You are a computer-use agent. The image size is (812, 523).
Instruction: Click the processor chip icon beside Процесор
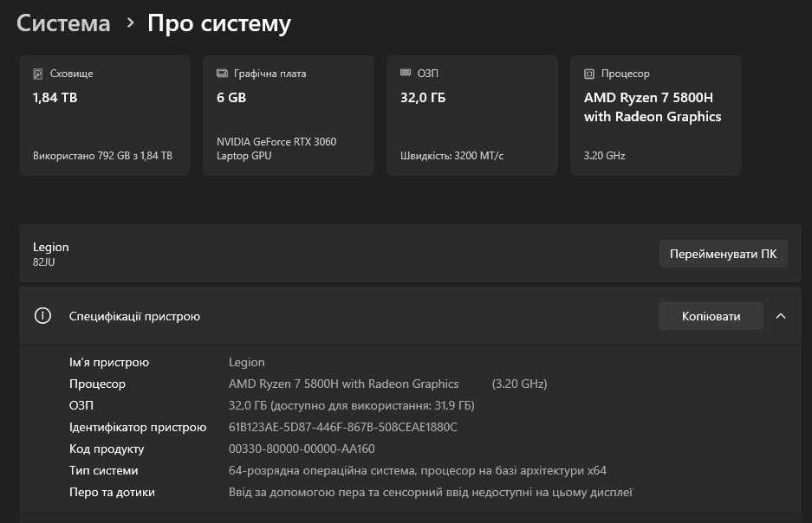(589, 74)
